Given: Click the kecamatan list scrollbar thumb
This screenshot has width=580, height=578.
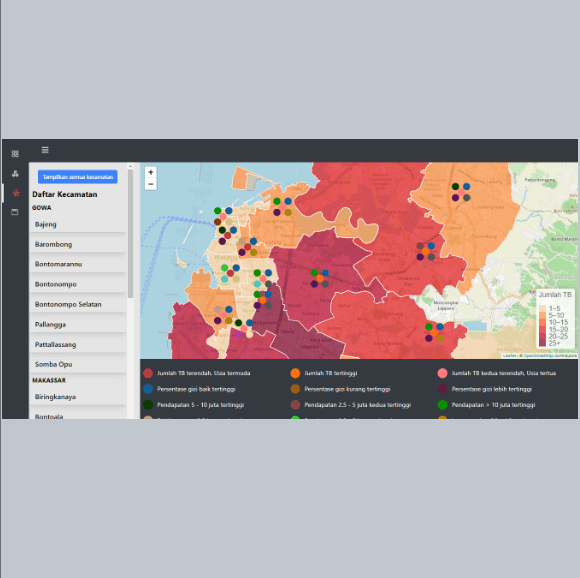Looking at the screenshot, I should tap(130, 234).
